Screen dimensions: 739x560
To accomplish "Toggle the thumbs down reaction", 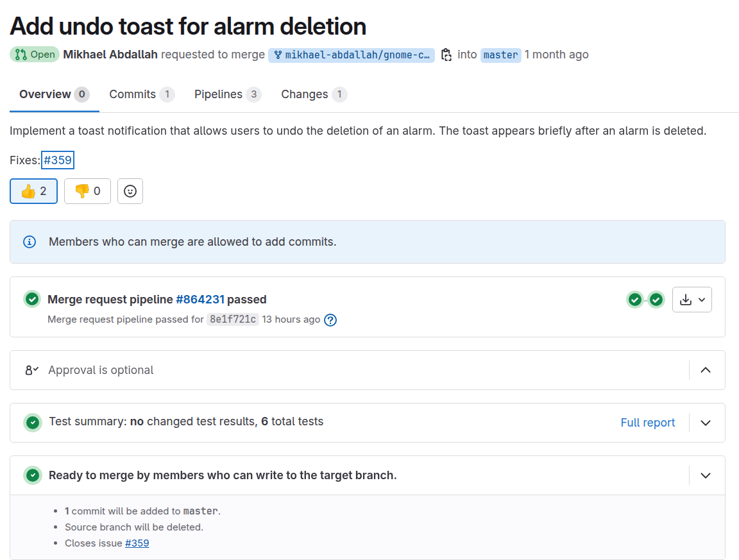I will (88, 191).
